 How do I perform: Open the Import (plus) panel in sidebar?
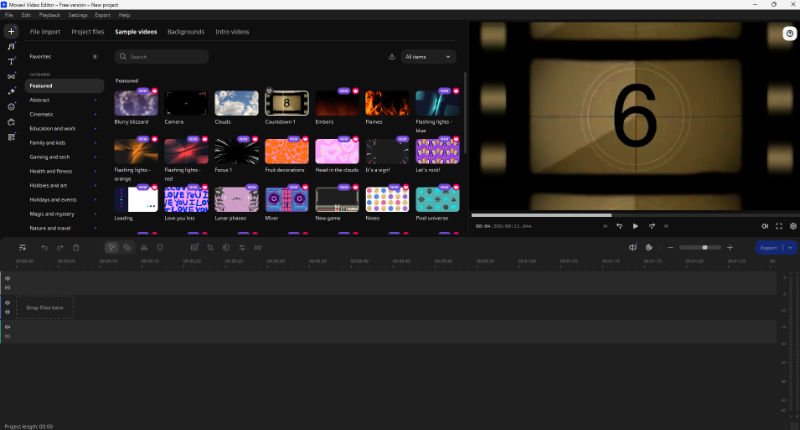tap(11, 32)
